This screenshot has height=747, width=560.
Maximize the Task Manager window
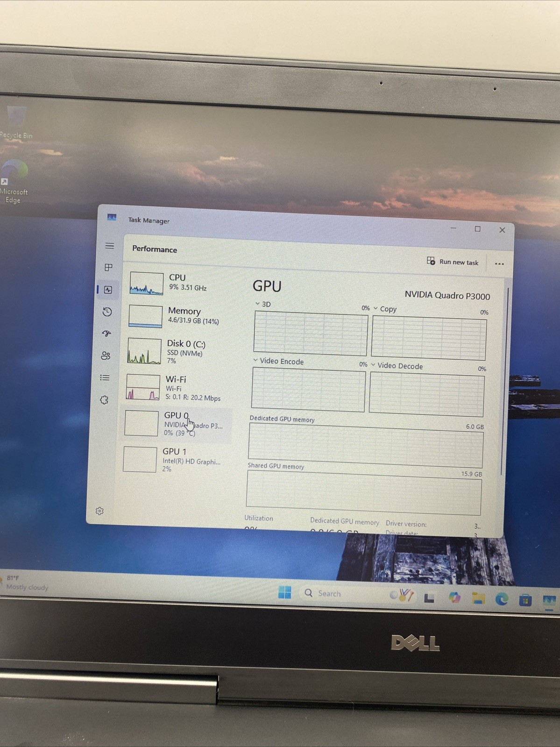click(477, 229)
